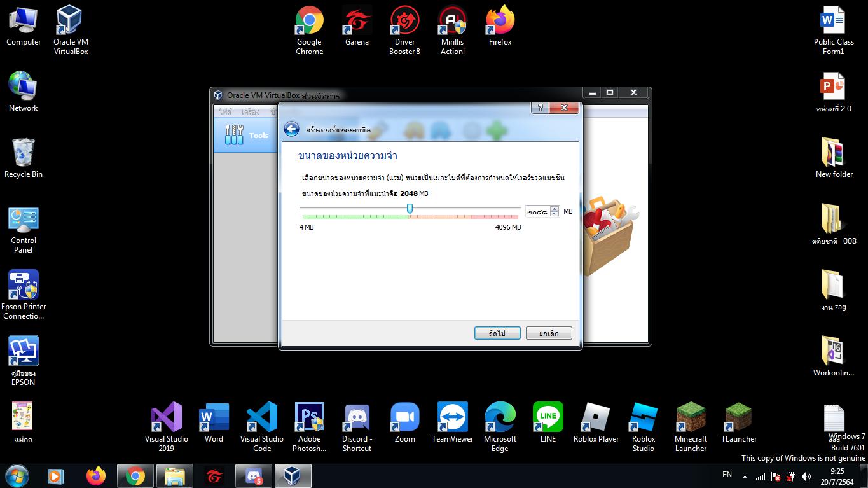Click the ยกเลิก (Cancel) button
Image resolution: width=868 pixels, height=488 pixels.
click(x=549, y=333)
